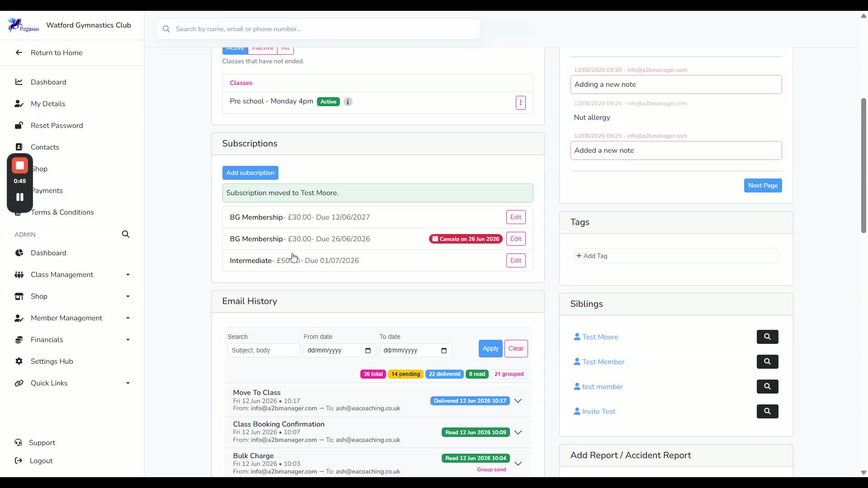The width and height of the screenshot is (868, 488).
Task: Edit BG Membership due 12/06/2027
Action: (x=516, y=217)
